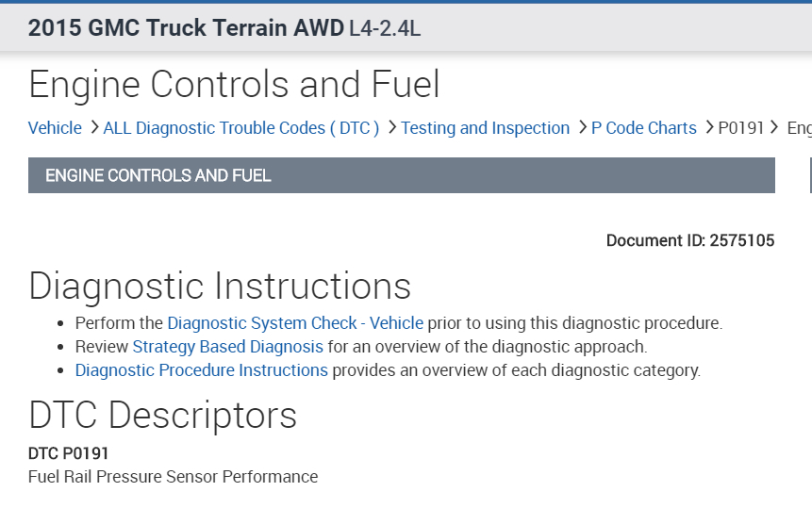
Task: Open ALL Diagnostic Trouble Codes breadcrumb
Action: (241, 128)
